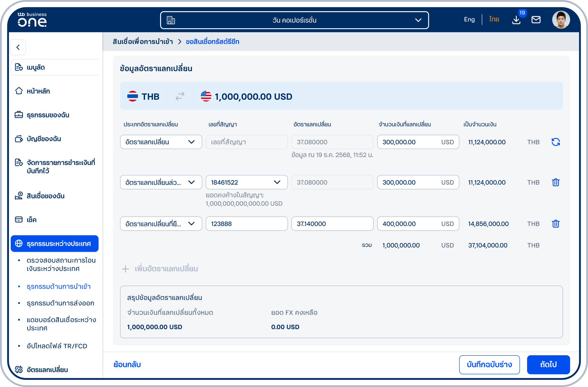Click the ttb business one logo

point(32,20)
